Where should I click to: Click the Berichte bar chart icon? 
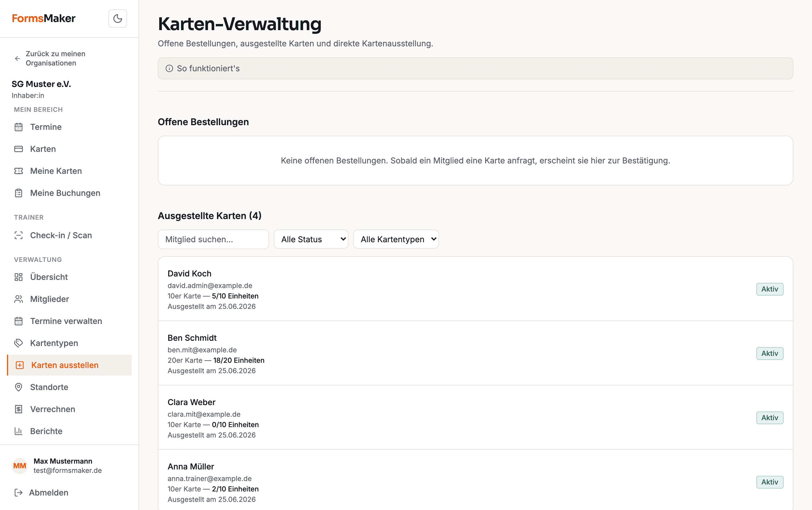click(x=19, y=431)
